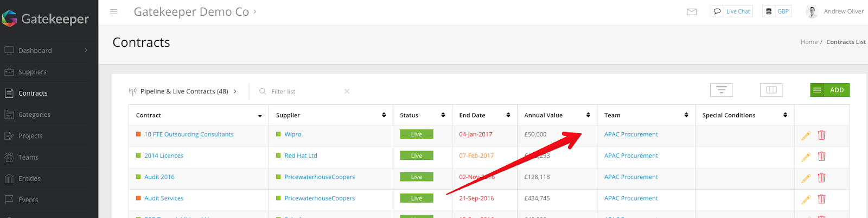Sort by Contract column
This screenshot has width=868, height=218.
click(199, 115)
